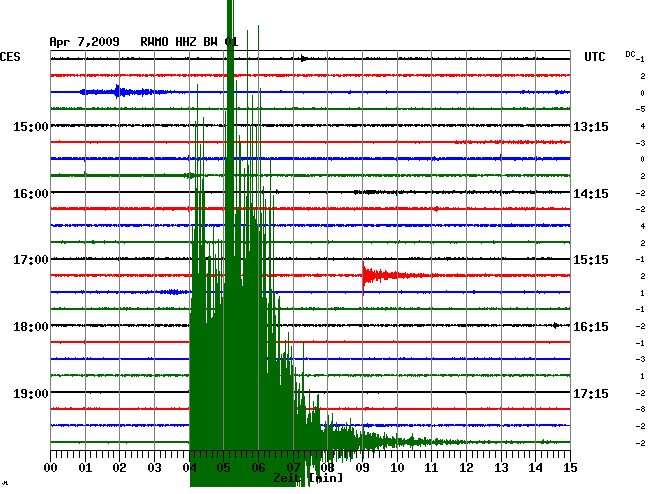The image size is (650, 494).
Task: Click the red seismic event onset near minute 09
Action: coord(364,276)
